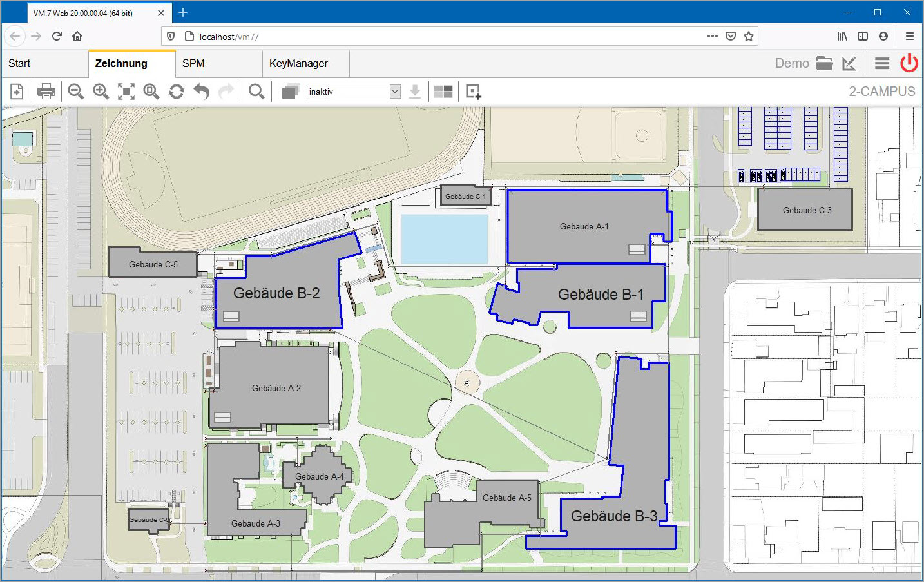Undo last view with the back arrow
Image resolution: width=924 pixels, height=582 pixels.
(202, 92)
